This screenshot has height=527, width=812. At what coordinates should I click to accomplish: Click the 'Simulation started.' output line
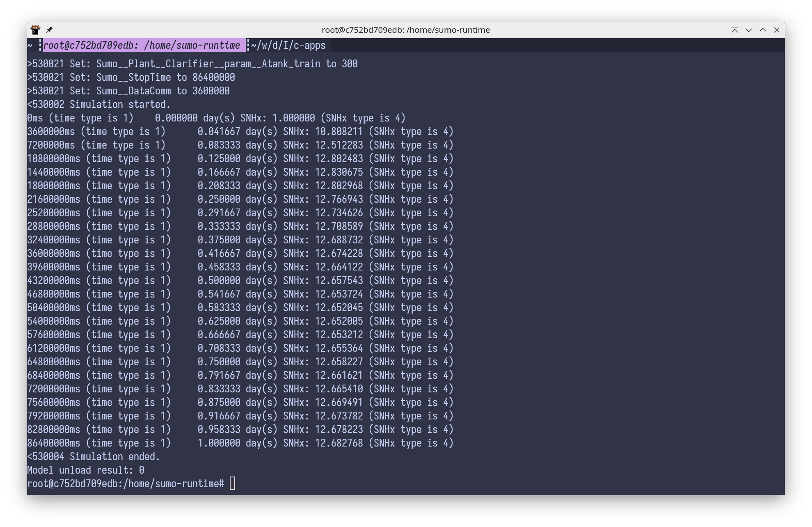tap(99, 104)
